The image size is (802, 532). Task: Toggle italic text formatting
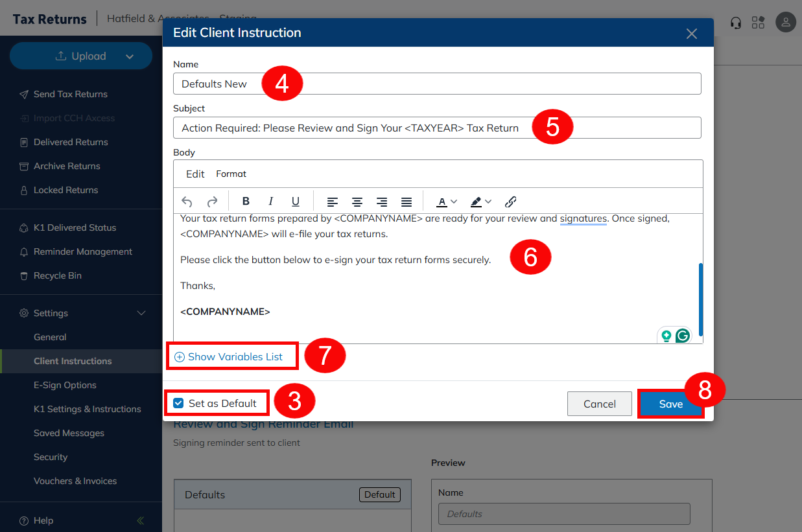click(271, 202)
